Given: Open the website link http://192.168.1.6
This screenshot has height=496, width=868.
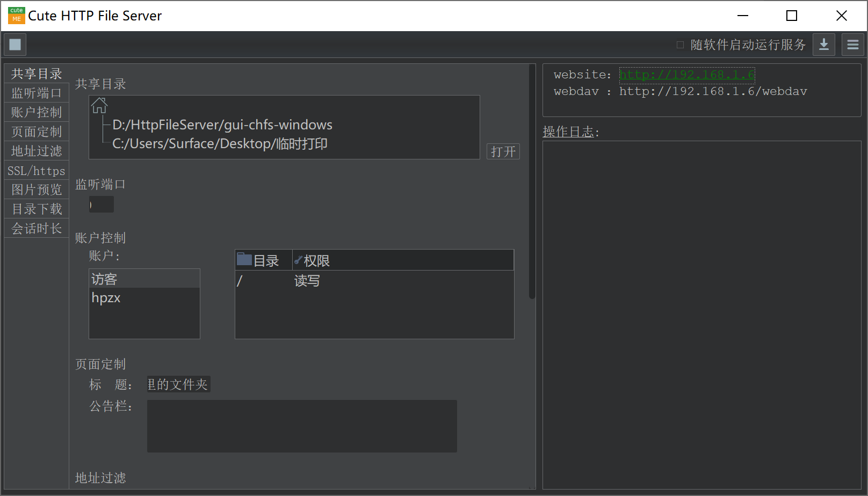Looking at the screenshot, I should pyautogui.click(x=687, y=75).
